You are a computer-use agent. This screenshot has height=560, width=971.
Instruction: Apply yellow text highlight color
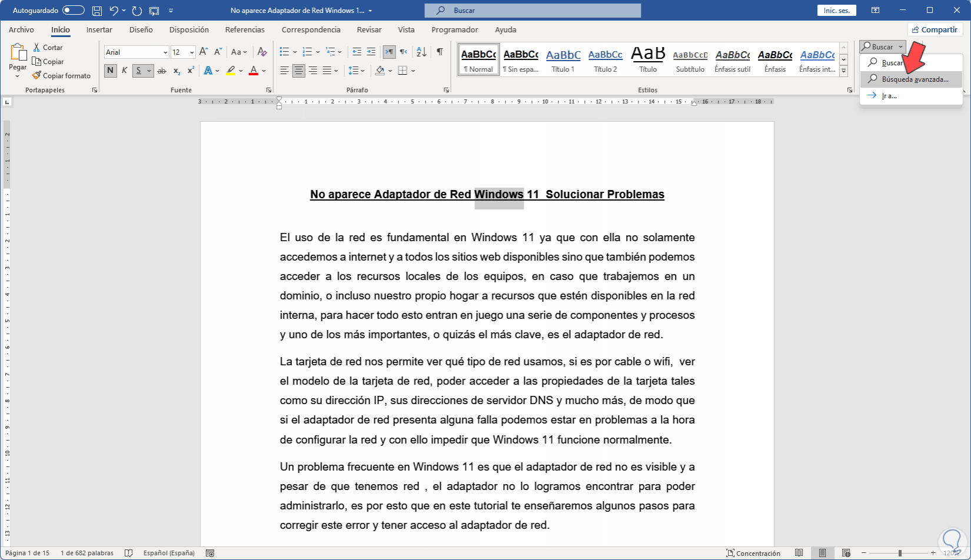tap(231, 71)
